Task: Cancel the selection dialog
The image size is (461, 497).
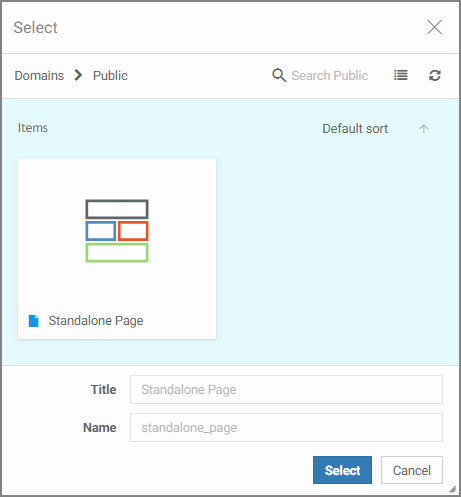Action: [412, 470]
